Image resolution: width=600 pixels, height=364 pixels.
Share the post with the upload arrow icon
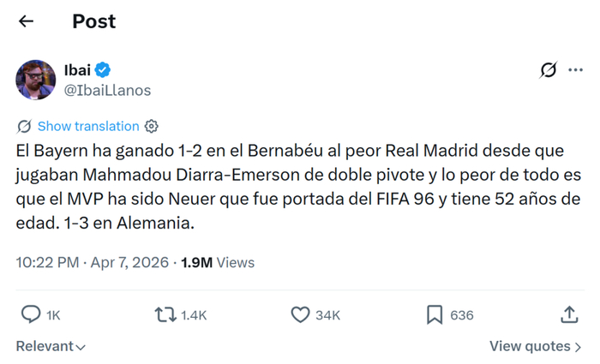[569, 315]
